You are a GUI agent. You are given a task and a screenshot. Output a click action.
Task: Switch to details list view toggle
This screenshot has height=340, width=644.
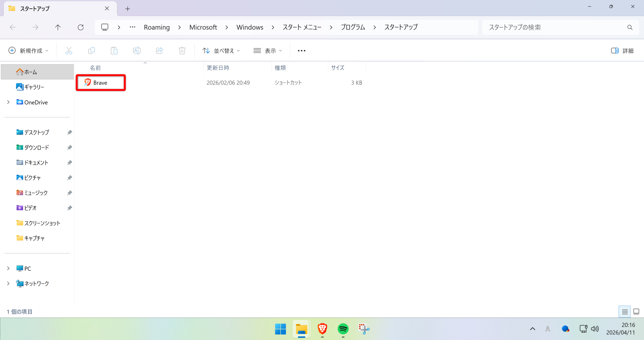click(624, 312)
